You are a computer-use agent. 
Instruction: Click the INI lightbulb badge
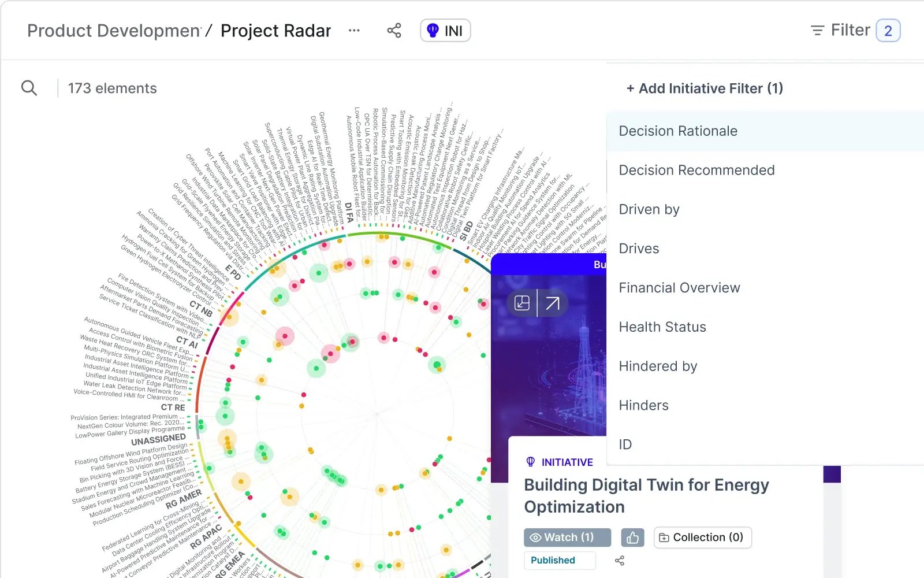click(x=445, y=31)
